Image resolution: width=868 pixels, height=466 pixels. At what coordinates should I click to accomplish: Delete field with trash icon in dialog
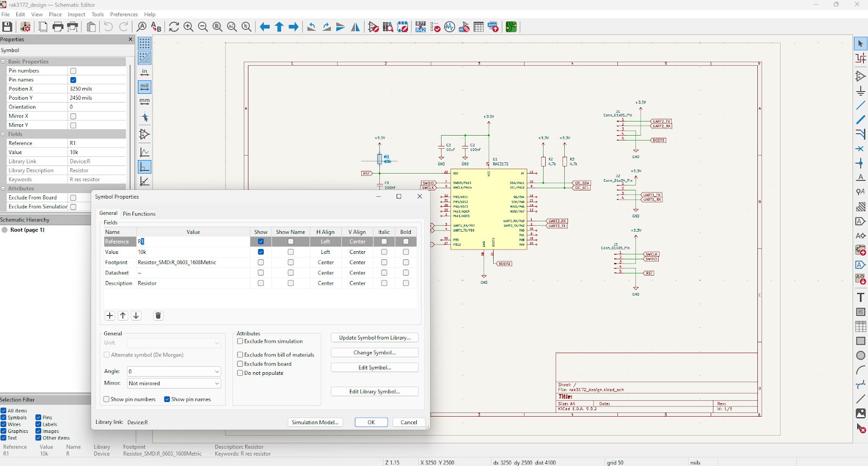point(158,316)
